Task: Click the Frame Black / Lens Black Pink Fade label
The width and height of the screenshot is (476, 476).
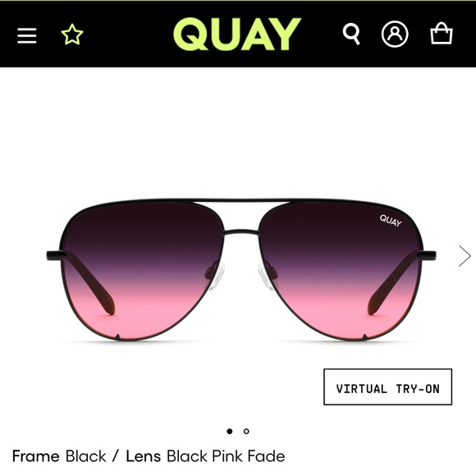Action: click(x=149, y=456)
